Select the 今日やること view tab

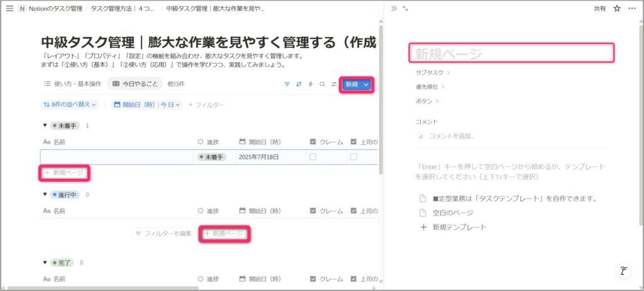(x=135, y=84)
